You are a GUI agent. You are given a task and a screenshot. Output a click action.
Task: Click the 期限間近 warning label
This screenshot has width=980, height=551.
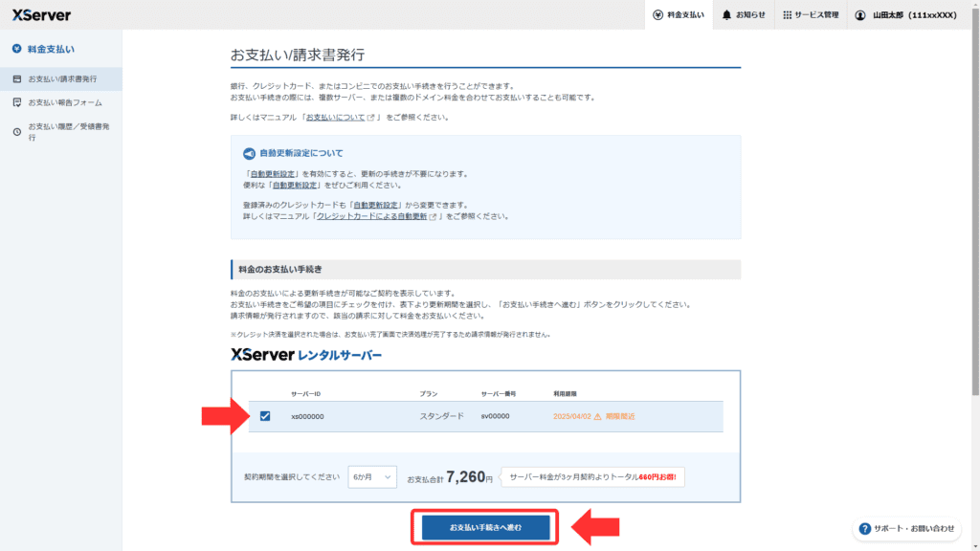pos(620,417)
